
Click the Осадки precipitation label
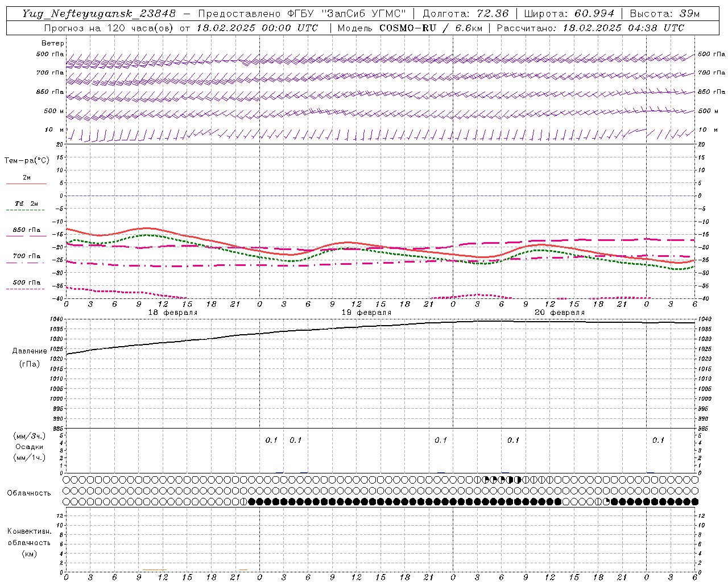click(x=30, y=447)
